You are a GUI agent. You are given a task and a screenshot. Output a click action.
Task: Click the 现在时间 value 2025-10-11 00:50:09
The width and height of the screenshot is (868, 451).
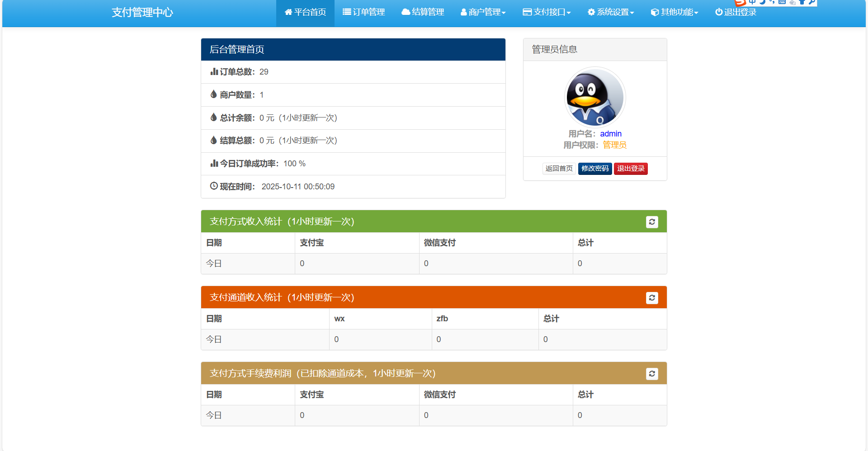point(298,187)
